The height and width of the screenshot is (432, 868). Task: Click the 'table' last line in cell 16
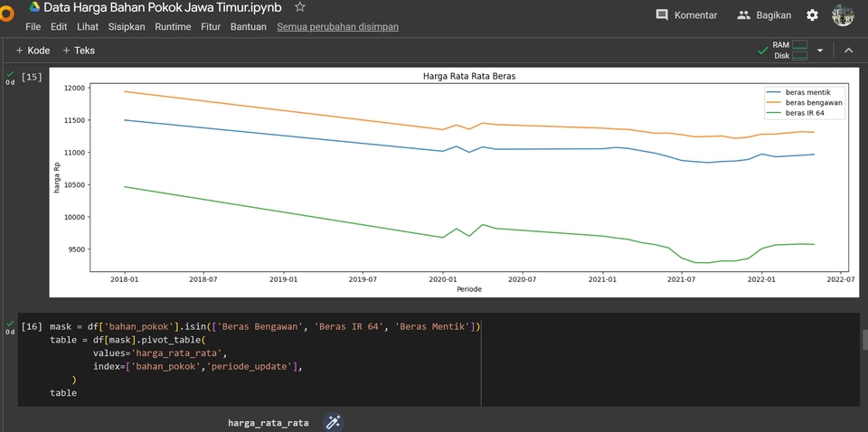pos(63,393)
